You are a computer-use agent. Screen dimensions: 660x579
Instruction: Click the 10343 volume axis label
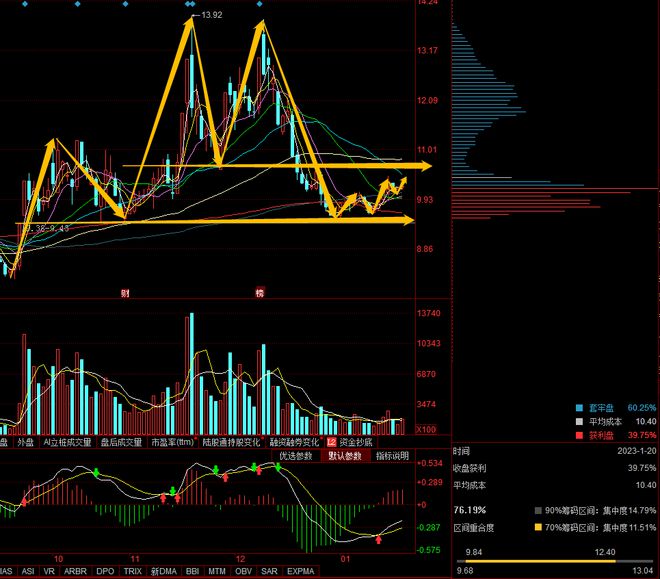click(428, 343)
